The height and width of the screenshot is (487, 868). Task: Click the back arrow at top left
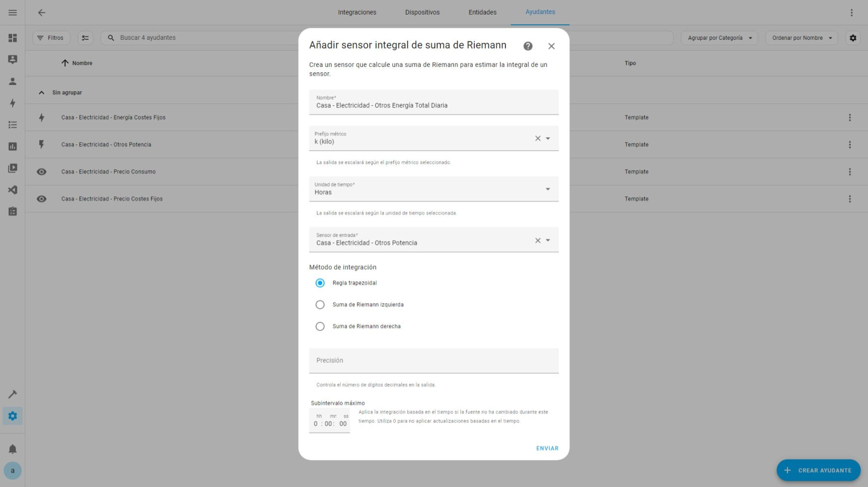click(x=42, y=13)
